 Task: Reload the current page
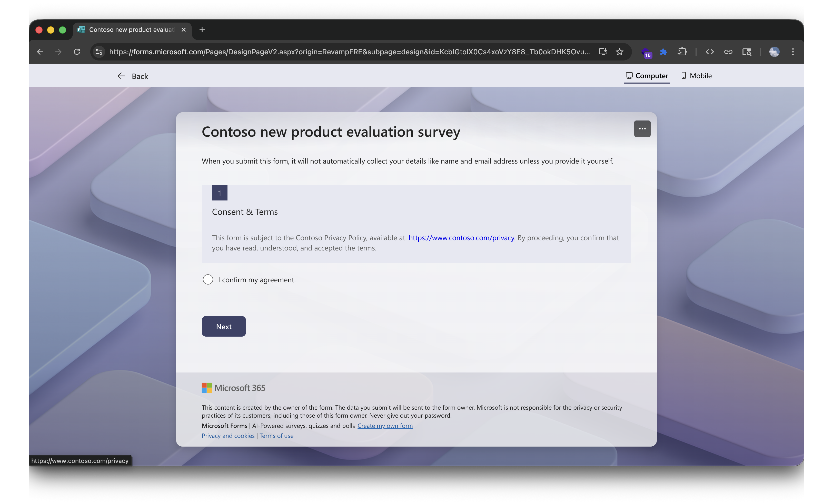[77, 52]
